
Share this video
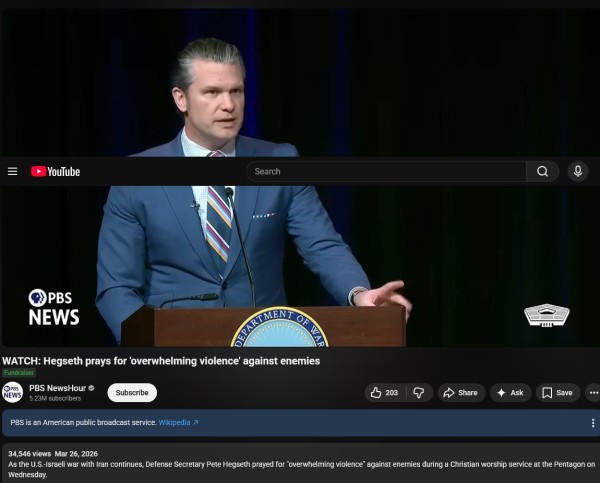460,393
